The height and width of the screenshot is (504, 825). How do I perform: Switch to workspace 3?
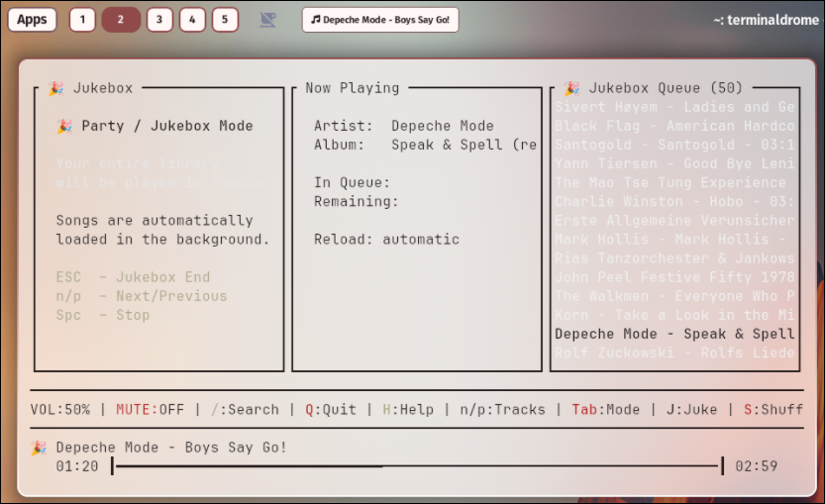click(159, 20)
